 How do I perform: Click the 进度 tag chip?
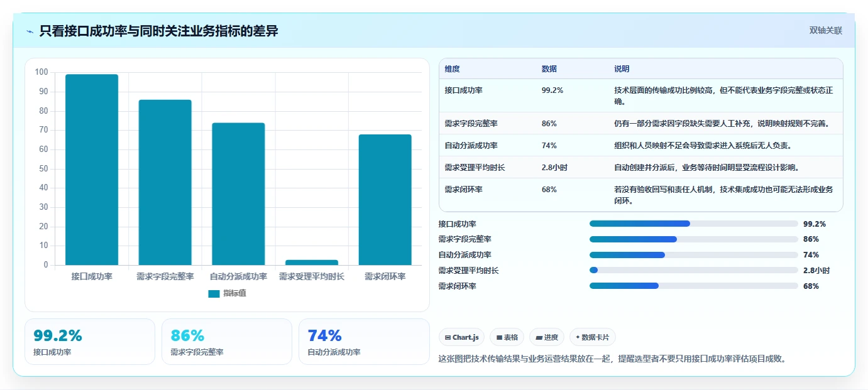click(547, 337)
